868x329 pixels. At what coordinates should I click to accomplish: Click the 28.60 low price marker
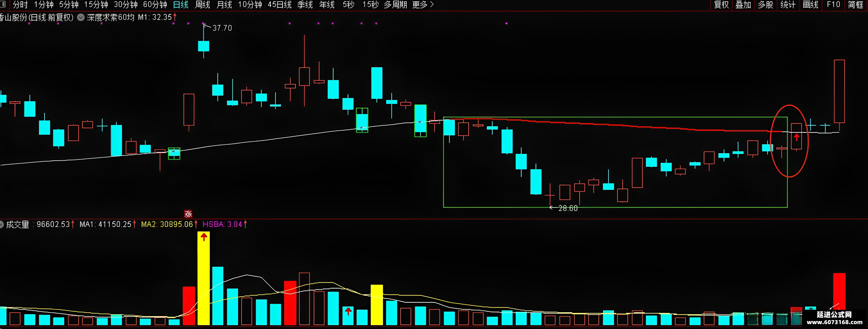568,208
